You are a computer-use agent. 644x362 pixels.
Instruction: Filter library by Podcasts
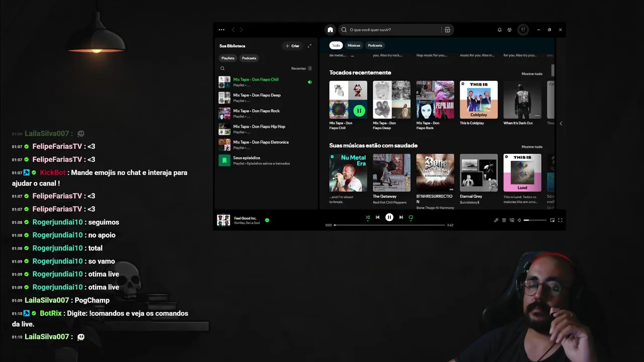(x=249, y=58)
